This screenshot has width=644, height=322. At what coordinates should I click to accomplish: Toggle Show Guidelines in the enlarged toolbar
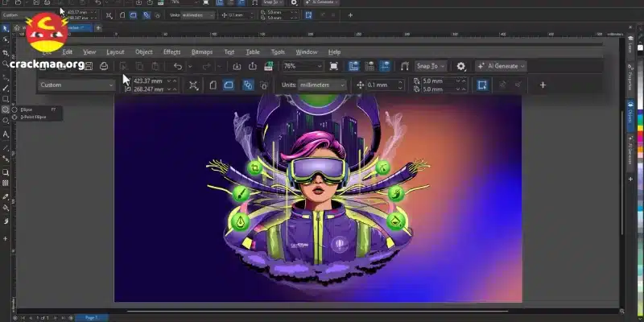coord(385,66)
